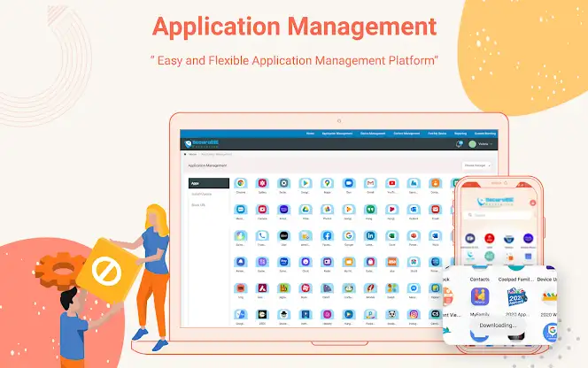Image resolution: width=588 pixels, height=368 pixels.
Task: Select the YouTube app icon
Action: point(392,183)
